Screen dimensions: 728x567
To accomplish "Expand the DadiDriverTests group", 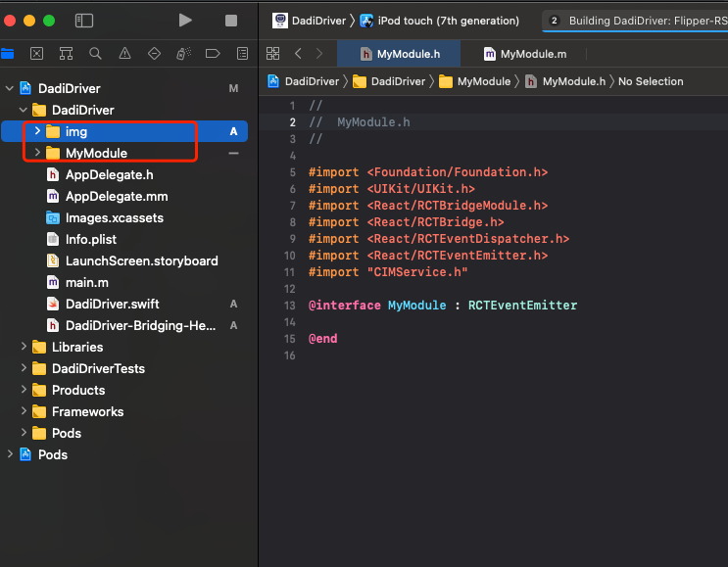I will [x=24, y=368].
